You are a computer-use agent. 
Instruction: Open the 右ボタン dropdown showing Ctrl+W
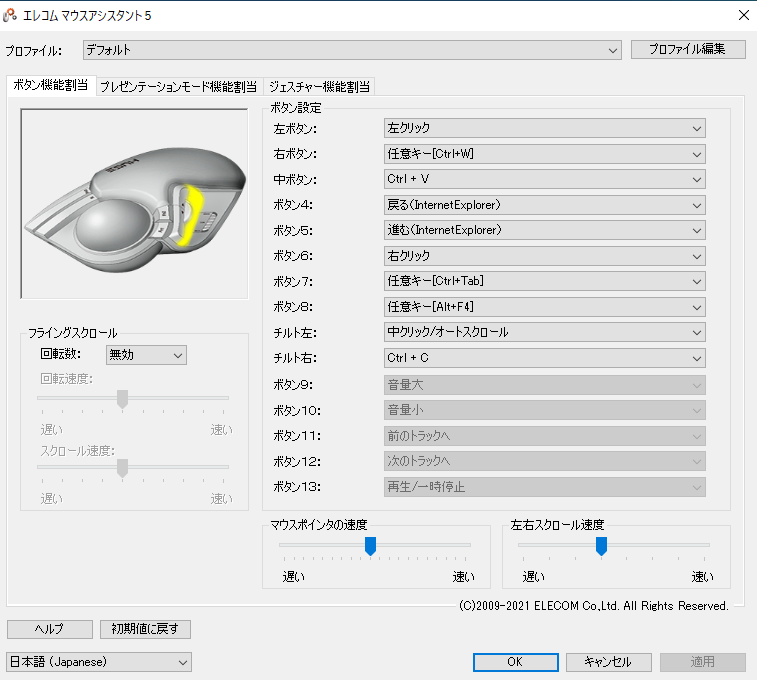545,154
